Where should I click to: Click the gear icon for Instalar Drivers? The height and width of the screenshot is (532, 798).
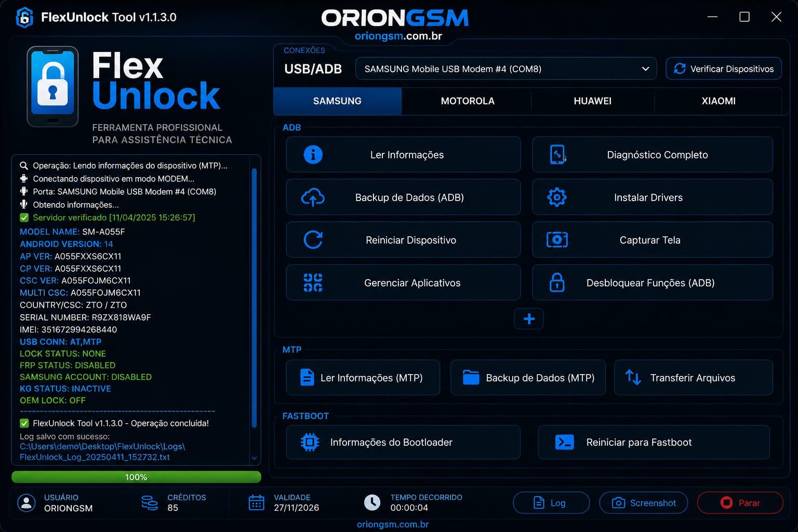point(557,197)
